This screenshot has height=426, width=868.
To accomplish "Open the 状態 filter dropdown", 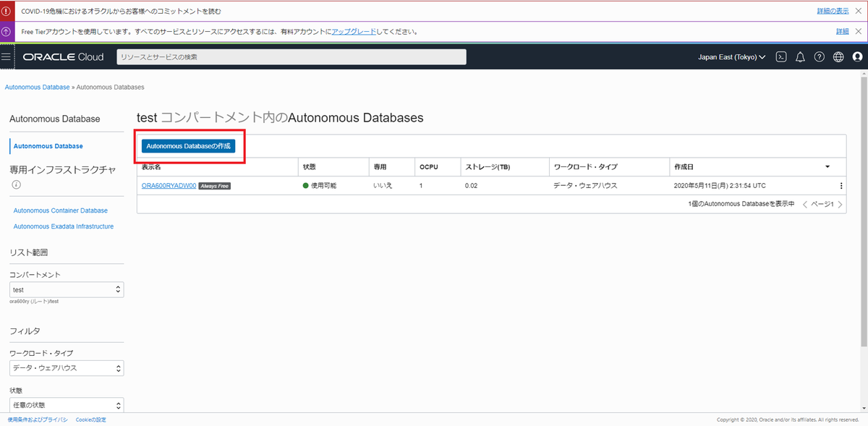I will (67, 405).
